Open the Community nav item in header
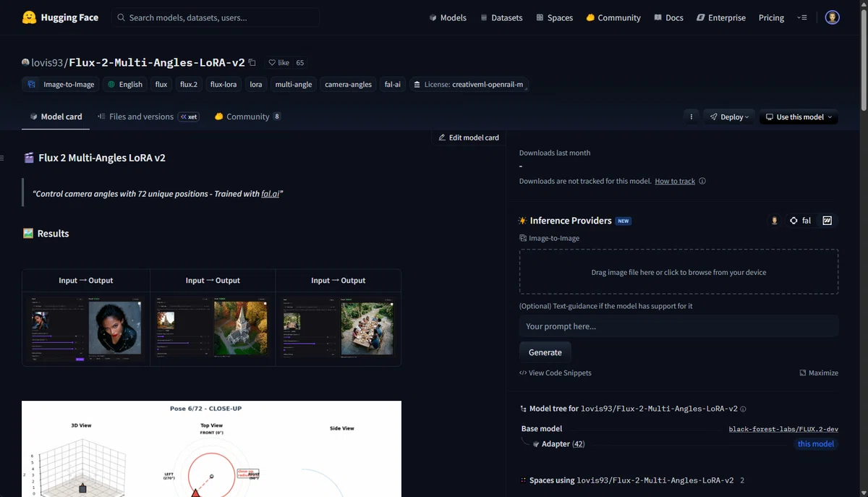Viewport: 868px width, 497px height. pyautogui.click(x=613, y=17)
